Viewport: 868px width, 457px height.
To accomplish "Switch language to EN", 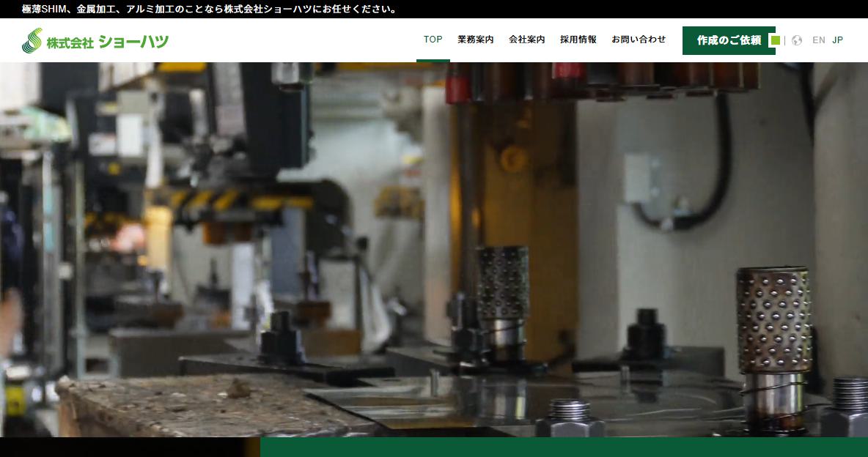I will coord(819,40).
